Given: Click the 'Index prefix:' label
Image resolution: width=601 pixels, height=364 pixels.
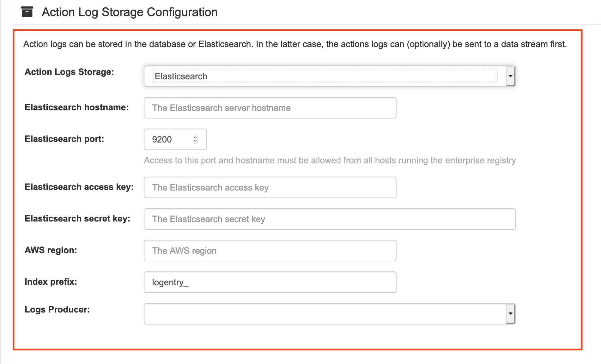Looking at the screenshot, I should pos(51,282).
